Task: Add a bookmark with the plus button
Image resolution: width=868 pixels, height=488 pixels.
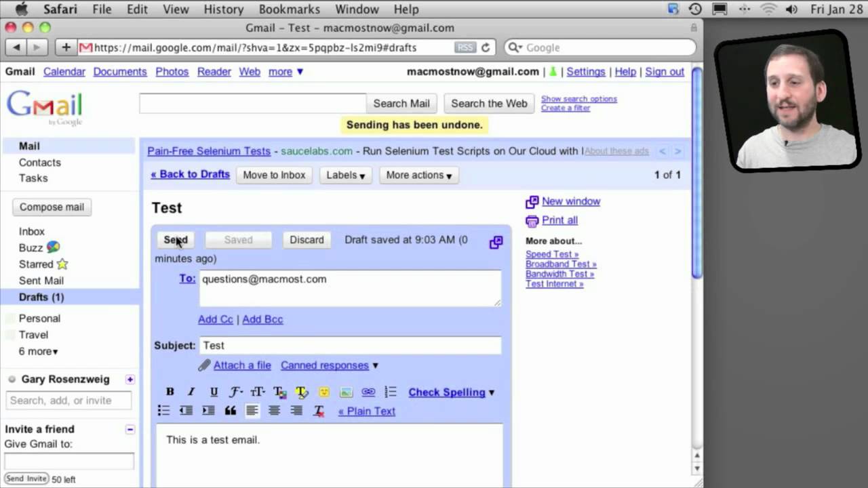Action: point(66,47)
